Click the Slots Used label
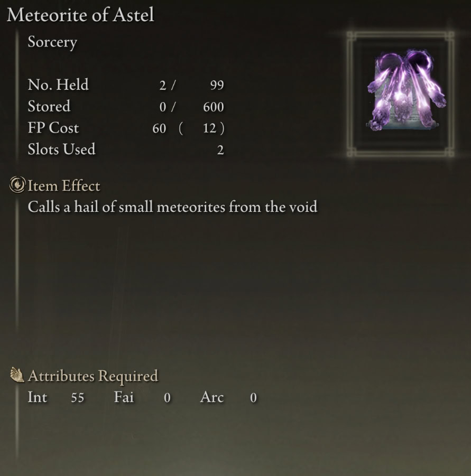The height and width of the screenshot is (476, 471). [62, 150]
